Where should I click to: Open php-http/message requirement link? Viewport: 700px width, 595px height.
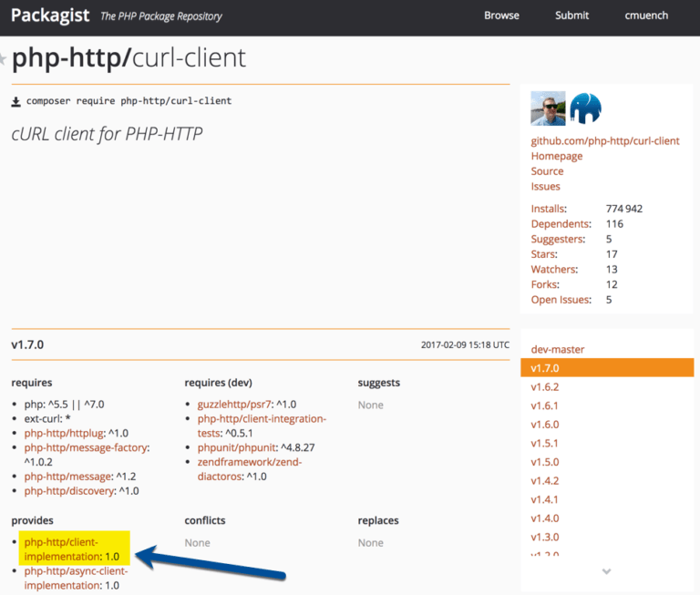(x=67, y=477)
